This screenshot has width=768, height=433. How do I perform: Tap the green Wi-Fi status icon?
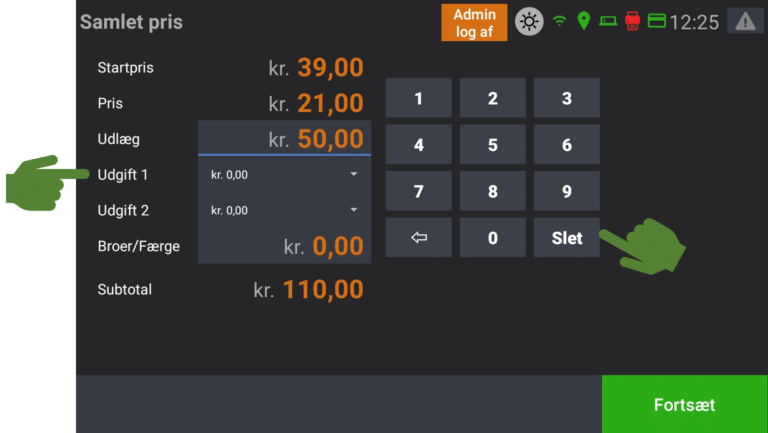[559, 21]
